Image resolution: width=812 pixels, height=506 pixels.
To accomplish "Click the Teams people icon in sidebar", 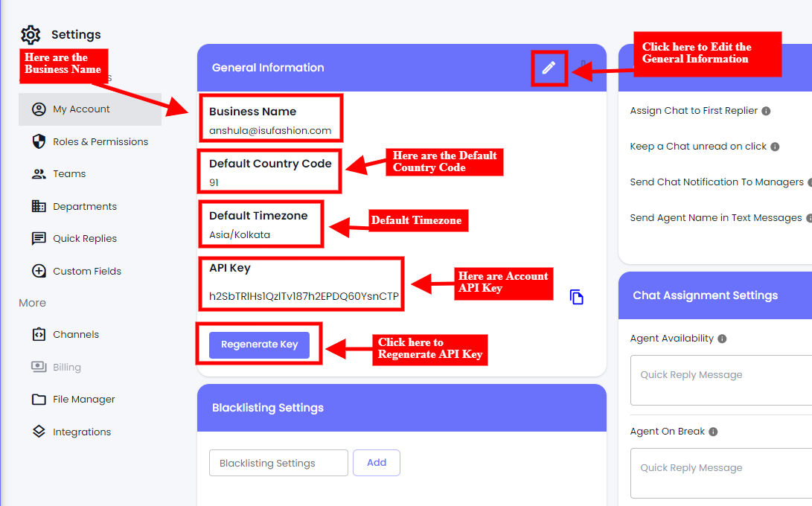I will 39,174.
